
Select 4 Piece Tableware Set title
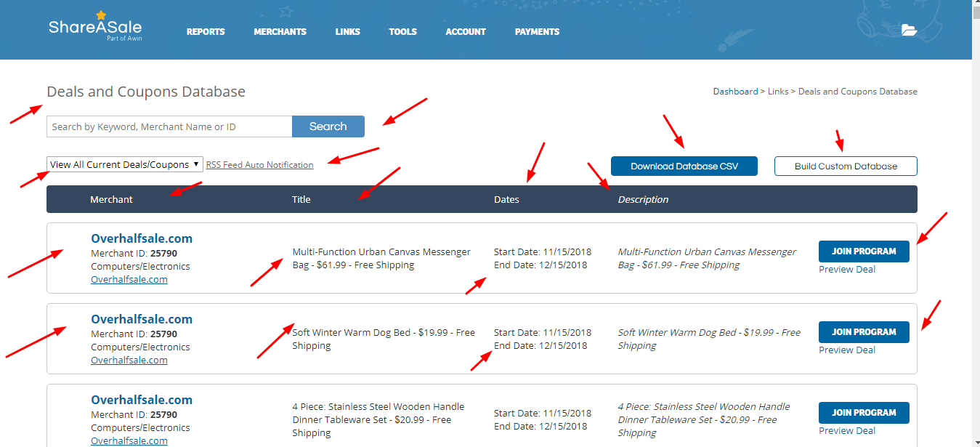click(x=378, y=420)
